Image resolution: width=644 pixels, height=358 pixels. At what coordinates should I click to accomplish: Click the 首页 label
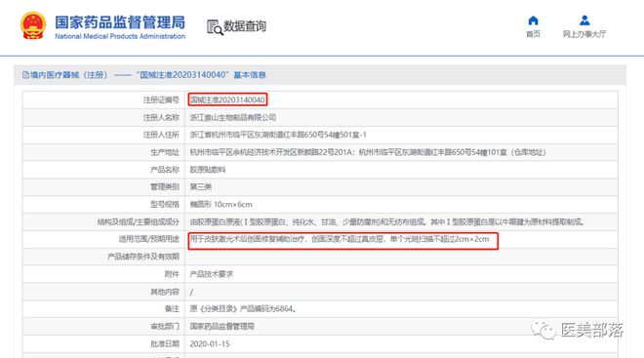(x=533, y=34)
